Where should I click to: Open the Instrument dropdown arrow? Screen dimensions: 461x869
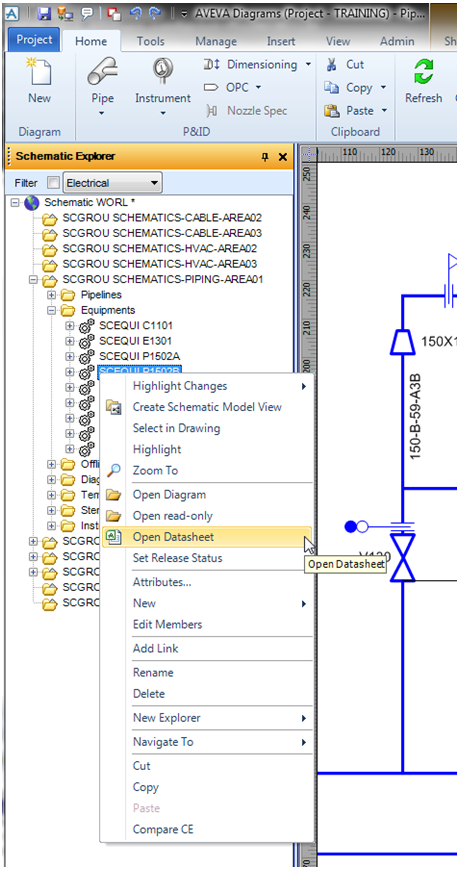[162, 114]
